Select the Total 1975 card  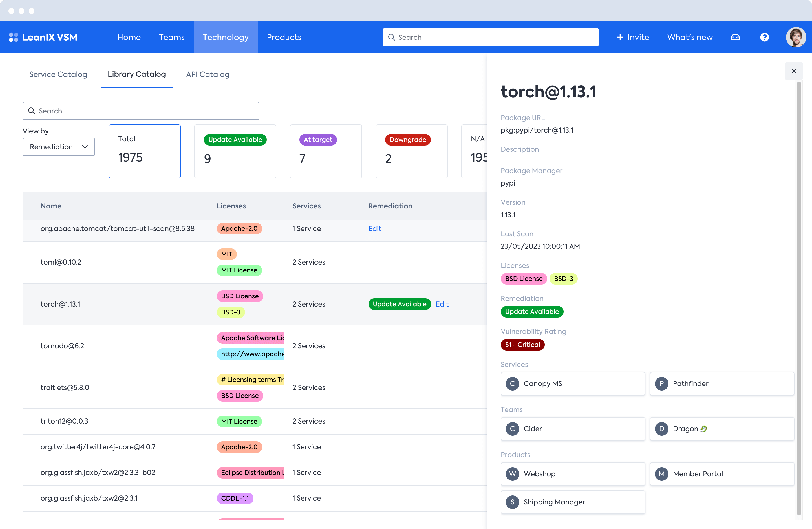point(144,151)
